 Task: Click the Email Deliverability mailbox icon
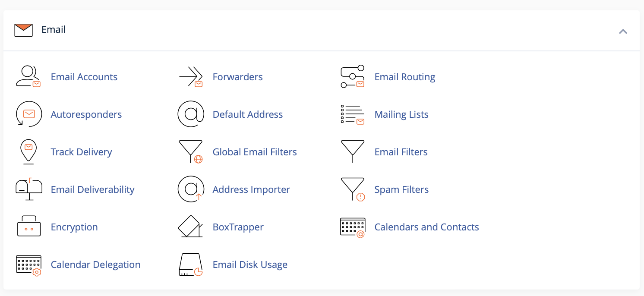28,189
